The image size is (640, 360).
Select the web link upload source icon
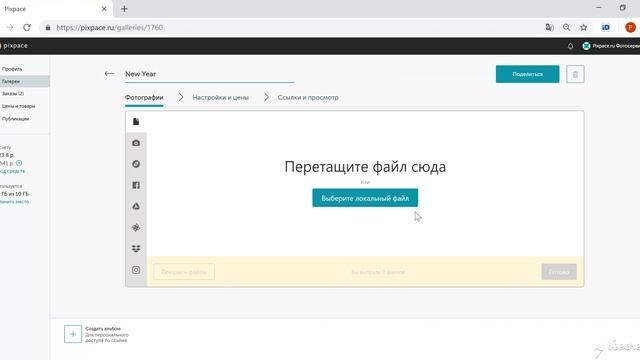pyautogui.click(x=136, y=164)
